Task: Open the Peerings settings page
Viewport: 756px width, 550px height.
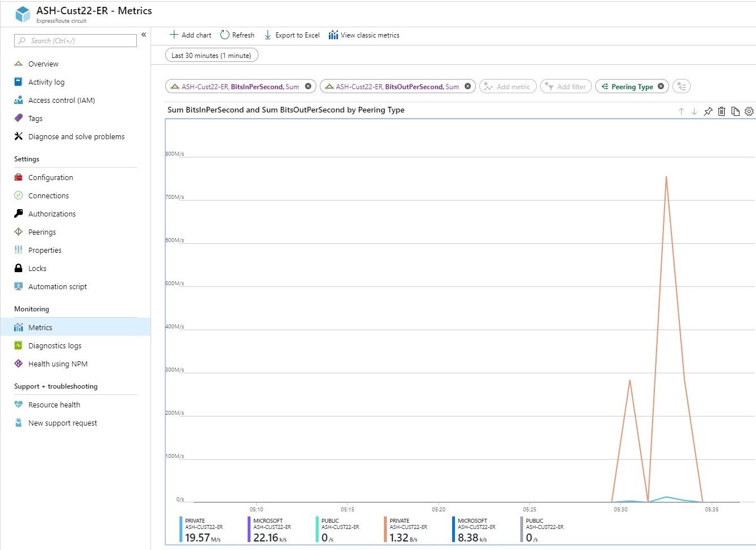Action: (40, 232)
